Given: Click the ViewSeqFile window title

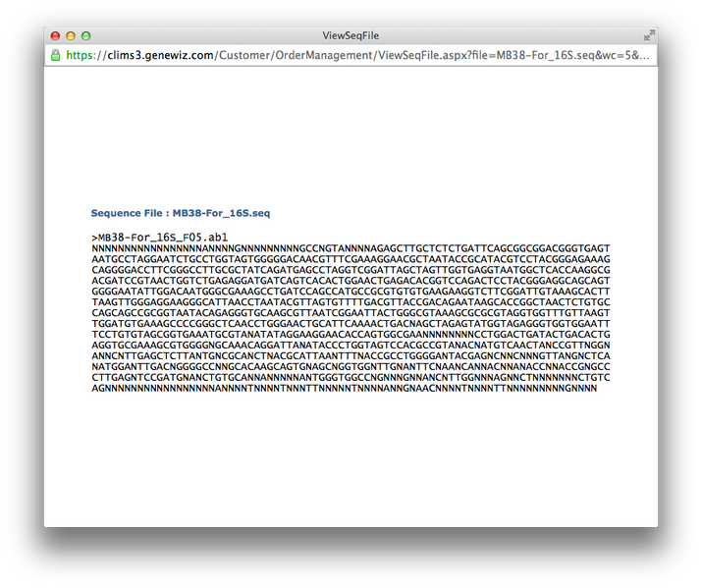Looking at the screenshot, I should [x=351, y=35].
